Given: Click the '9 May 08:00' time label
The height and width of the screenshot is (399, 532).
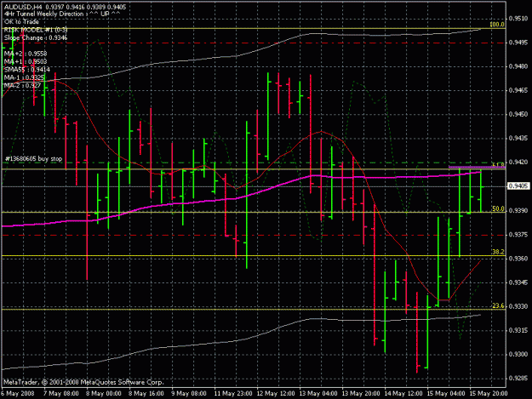Looking at the screenshot, I should (189, 394).
